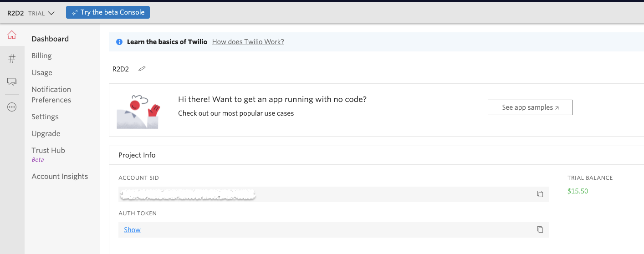Open All Products ellipsis icon
Screen dimensions: 644x254
pyautogui.click(x=12, y=107)
